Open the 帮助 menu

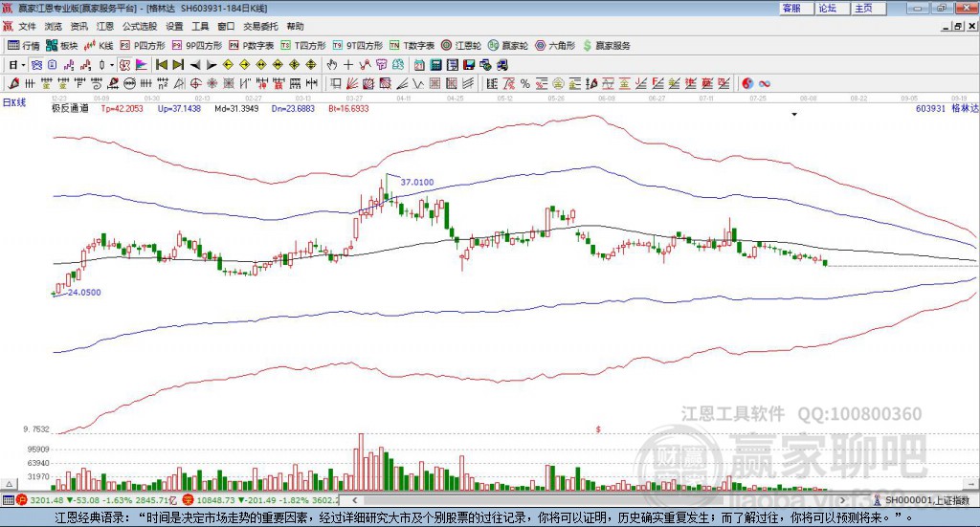tap(295, 26)
